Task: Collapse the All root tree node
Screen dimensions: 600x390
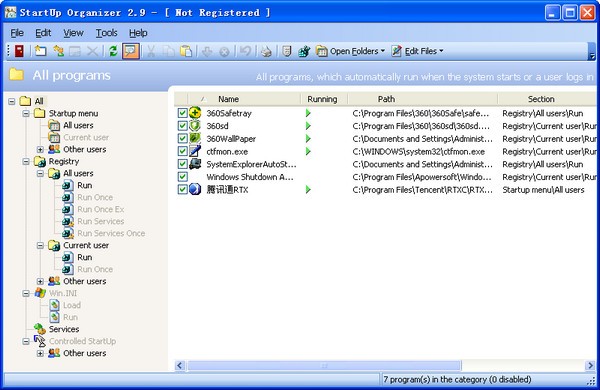Action: 12,101
